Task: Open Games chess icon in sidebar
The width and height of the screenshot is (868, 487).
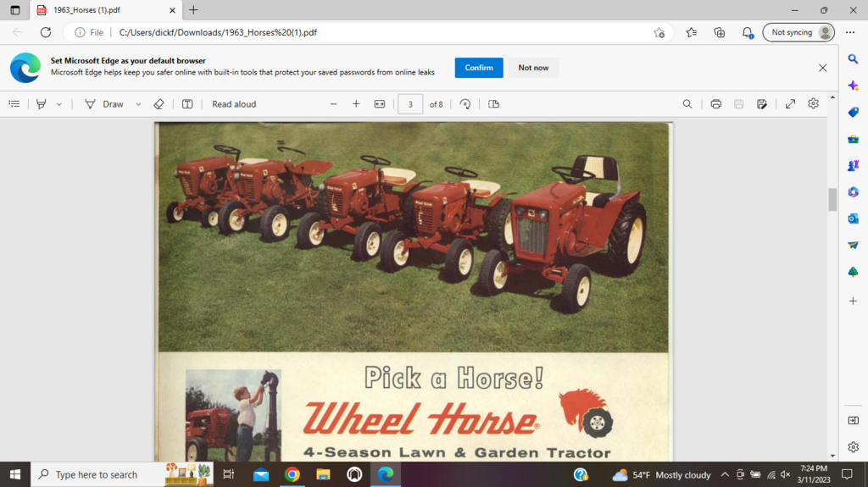Action: [x=853, y=165]
